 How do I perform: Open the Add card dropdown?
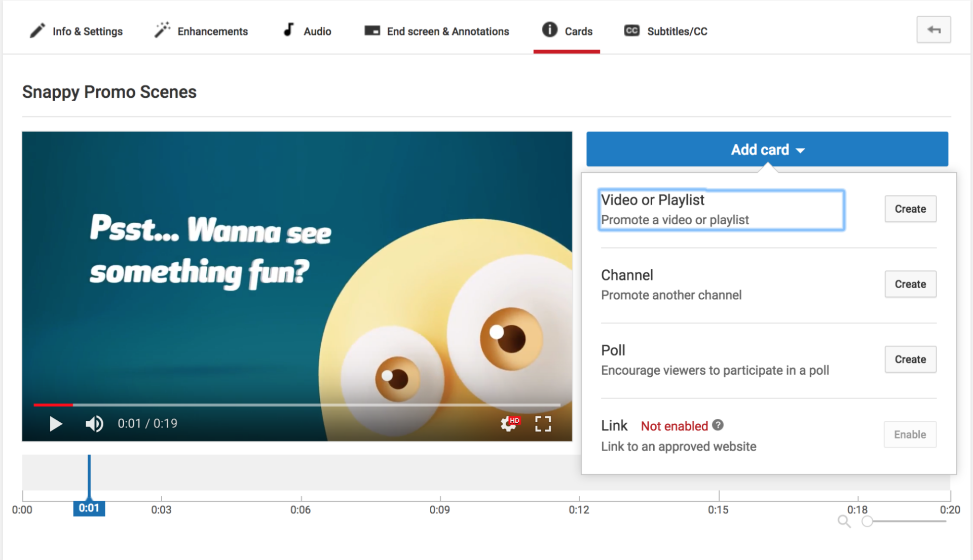point(767,149)
